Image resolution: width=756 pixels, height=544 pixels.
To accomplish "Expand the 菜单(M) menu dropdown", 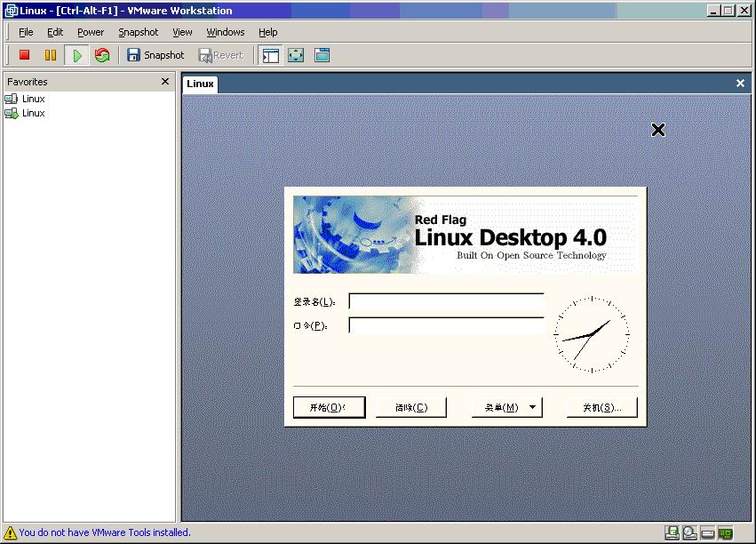I will [507, 407].
